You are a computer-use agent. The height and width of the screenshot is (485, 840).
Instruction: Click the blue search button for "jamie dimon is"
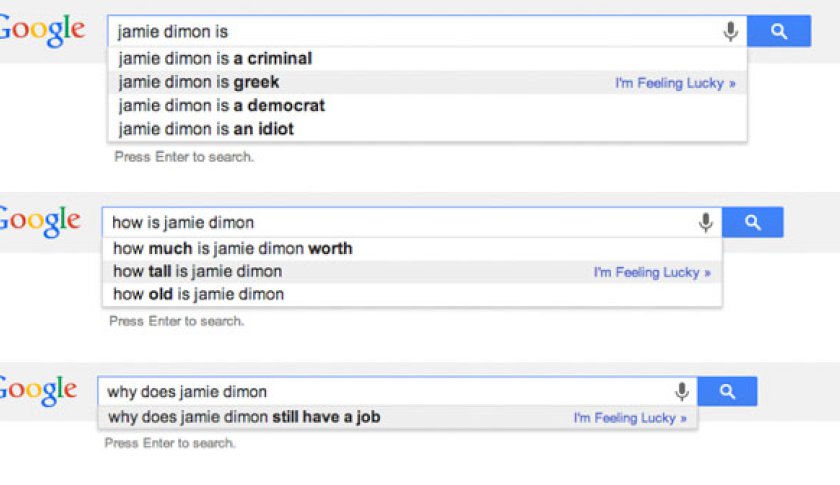[x=778, y=32]
